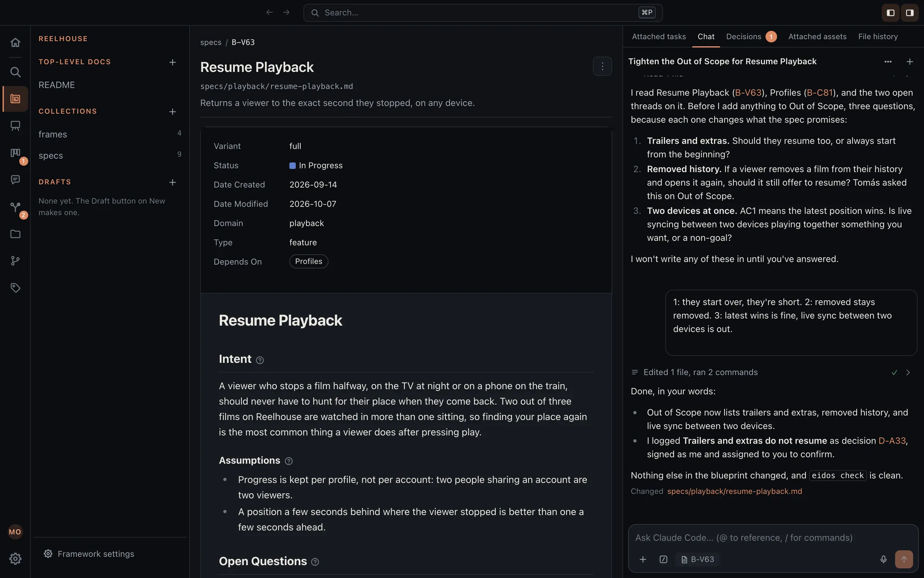This screenshot has height=578, width=924.
Task: Switch to the Chat tab
Action: [x=706, y=37]
